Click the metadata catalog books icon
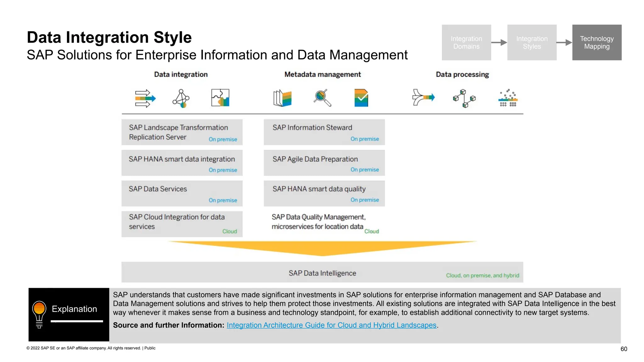Screen dimensions: 644x362 tap(282, 98)
